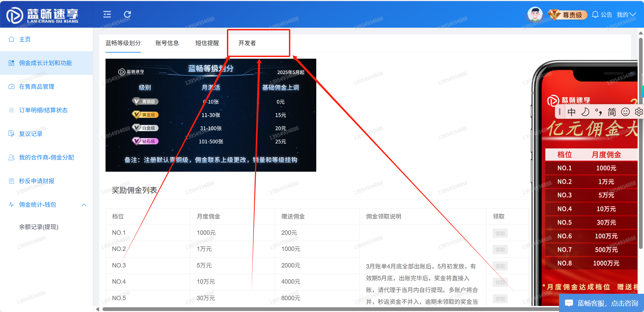The width and height of the screenshot is (644, 312).
Task: Click the refresh icon in the header
Action: click(127, 14)
